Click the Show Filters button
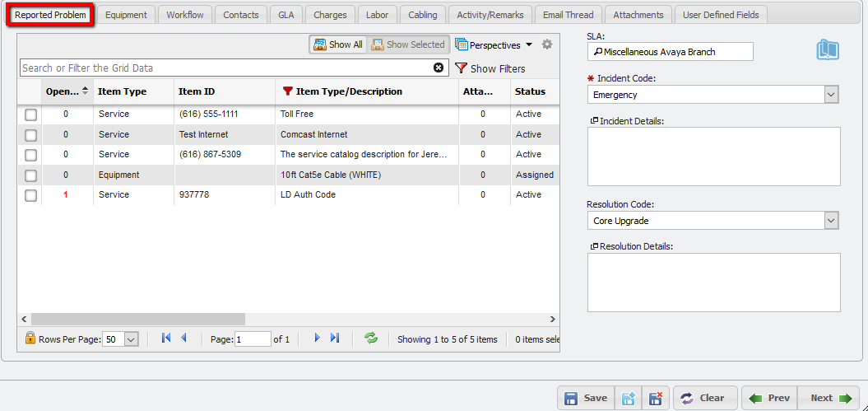This screenshot has width=868, height=411. point(490,68)
